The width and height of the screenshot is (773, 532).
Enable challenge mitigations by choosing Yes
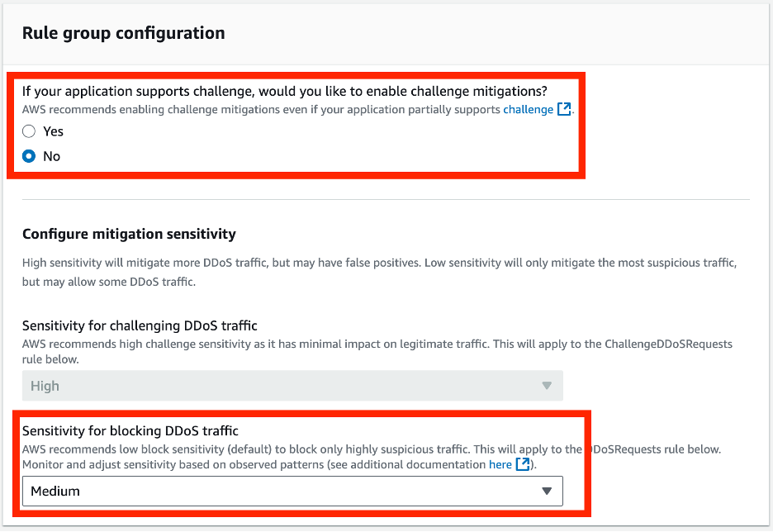(x=27, y=131)
